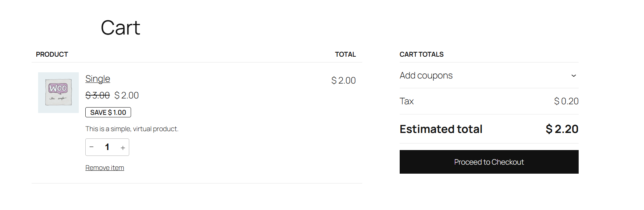
Task: Click the Proceed to Checkout button
Action: 489,162
